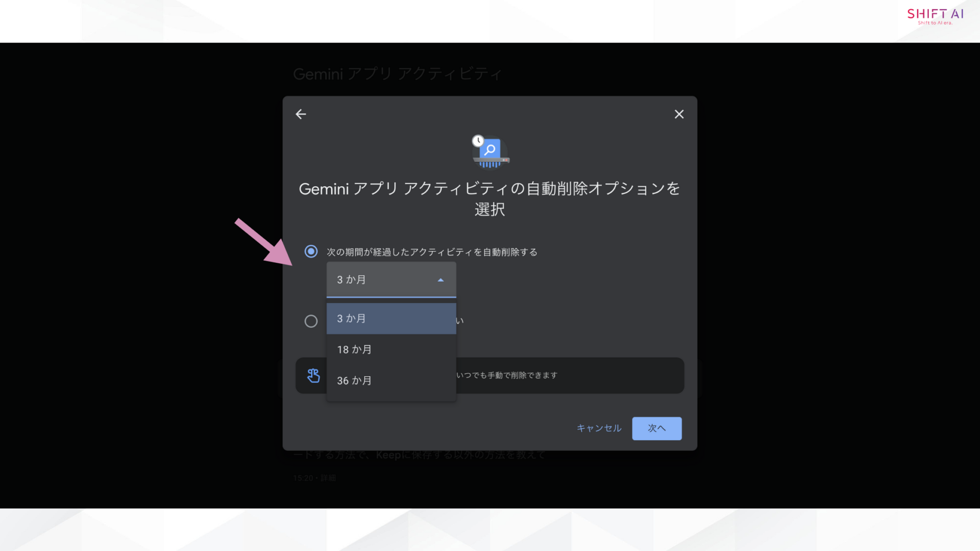Click the Gemini アプリ アクティビティ heading behind the dialog
Image resolution: width=980 pixels, height=551 pixels.
click(397, 74)
